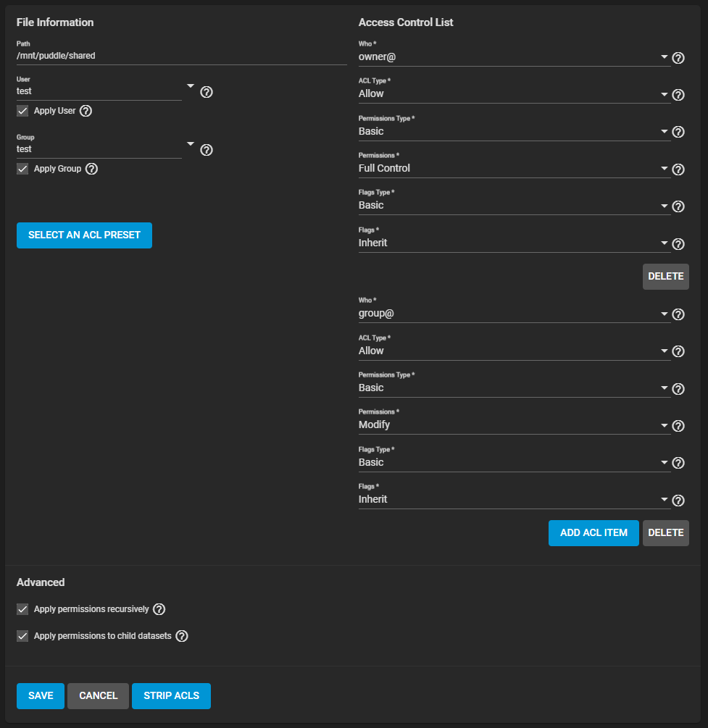
Task: Open the Full Control permissions dropdown
Action: tap(515, 168)
